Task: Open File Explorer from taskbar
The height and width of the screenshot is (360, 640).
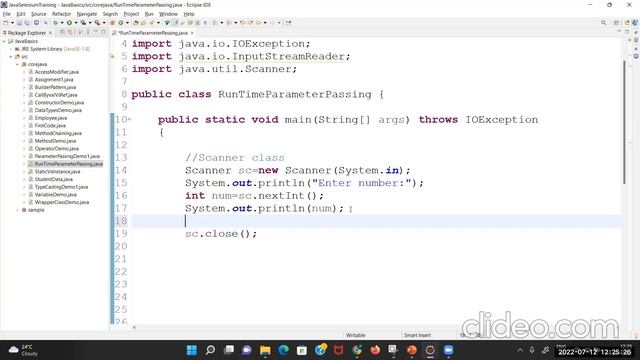Action: [265, 350]
